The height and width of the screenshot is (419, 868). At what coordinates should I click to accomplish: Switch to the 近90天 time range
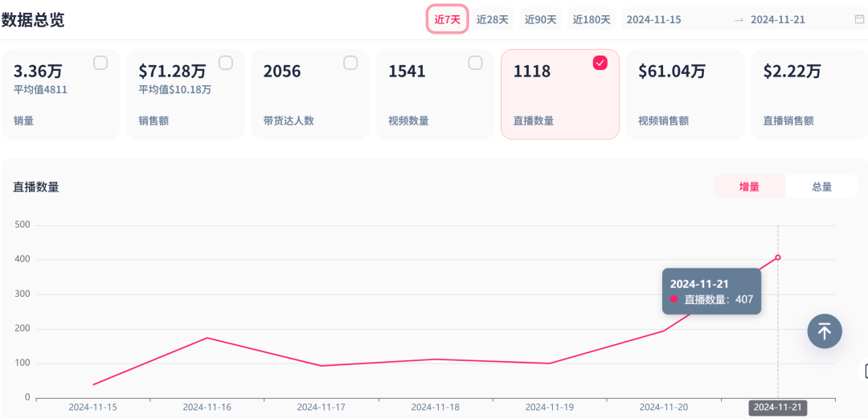click(x=540, y=19)
